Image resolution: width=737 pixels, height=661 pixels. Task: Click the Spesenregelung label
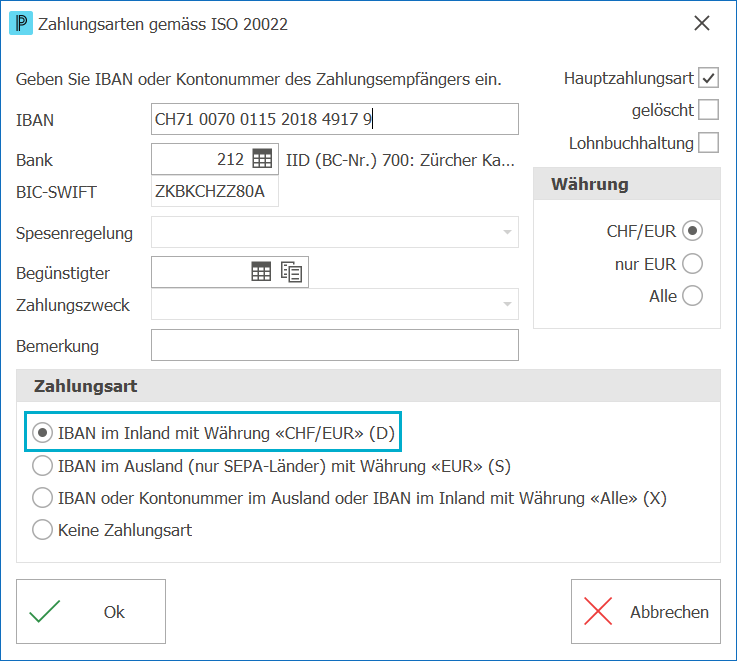[x=74, y=233]
